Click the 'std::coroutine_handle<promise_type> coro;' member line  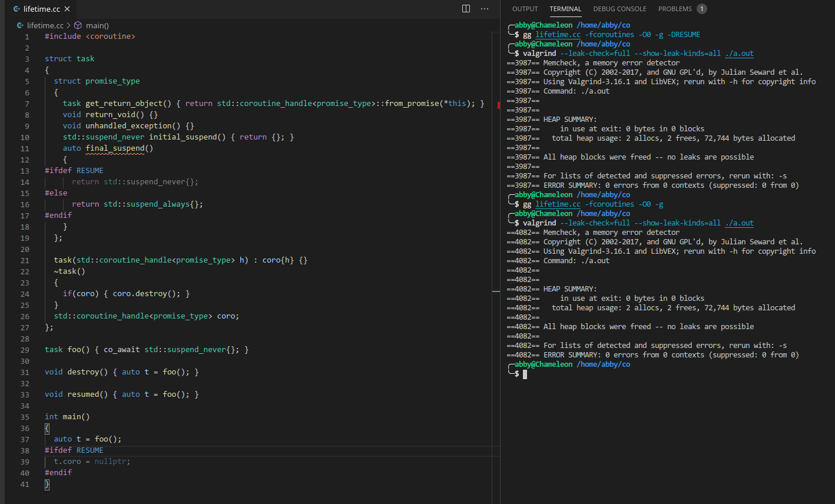[x=147, y=316]
